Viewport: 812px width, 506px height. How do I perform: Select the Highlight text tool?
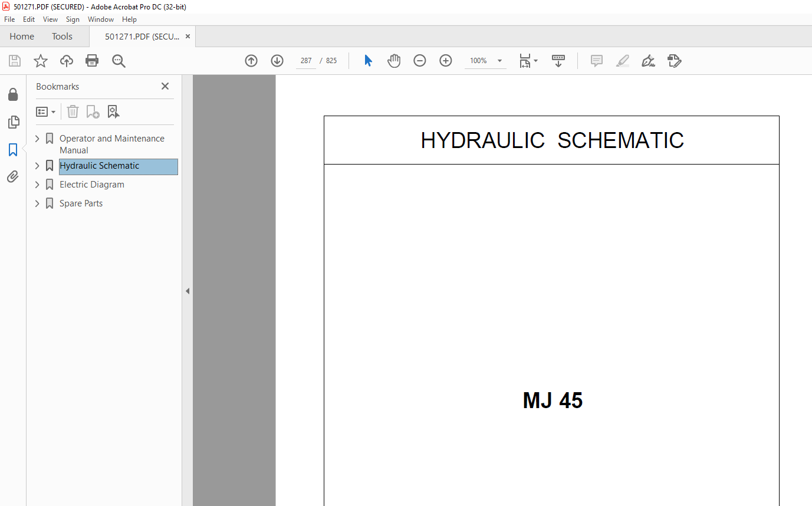(x=623, y=61)
